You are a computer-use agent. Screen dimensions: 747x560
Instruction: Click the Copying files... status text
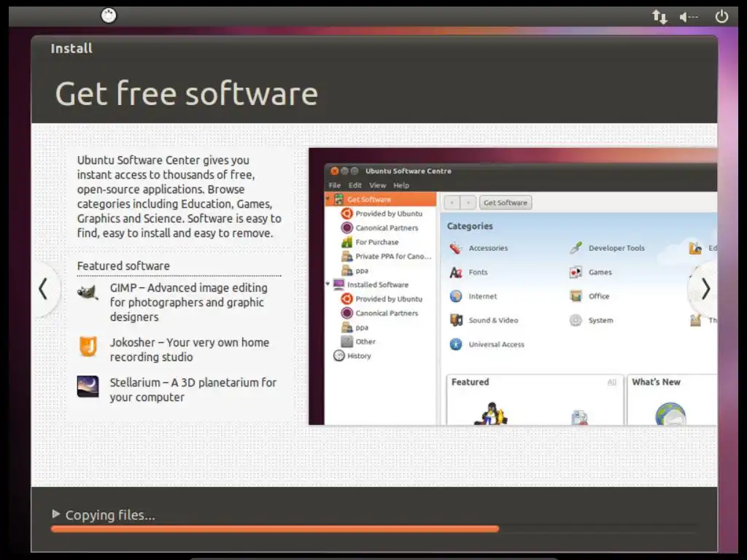click(x=110, y=515)
